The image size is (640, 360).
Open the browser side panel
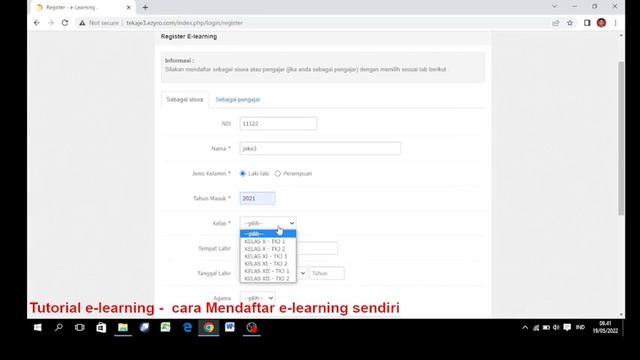click(x=587, y=23)
